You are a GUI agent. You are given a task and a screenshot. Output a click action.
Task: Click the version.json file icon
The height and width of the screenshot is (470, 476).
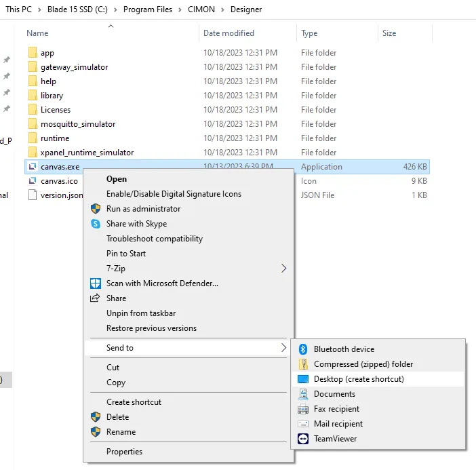[32, 195]
